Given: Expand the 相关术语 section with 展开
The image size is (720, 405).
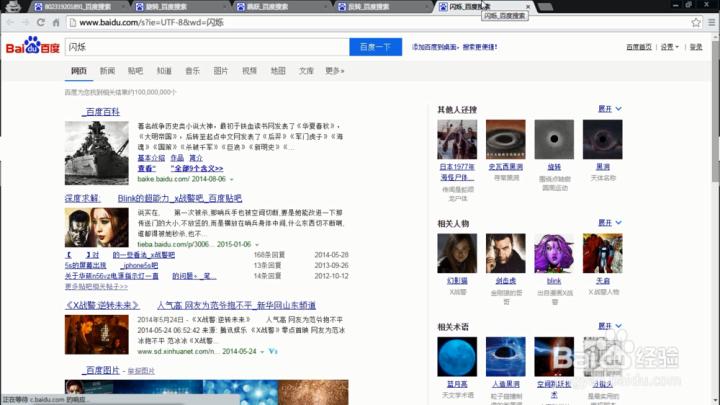Looking at the screenshot, I should click(x=610, y=326).
